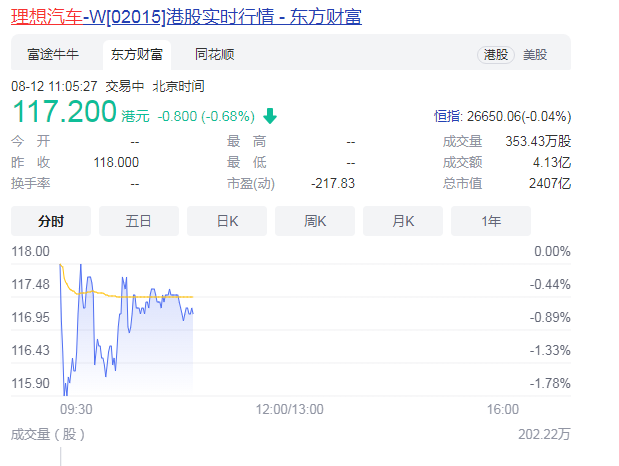Click the 12:00/13:00 time axis label
The height and width of the screenshot is (466, 619).
point(289,409)
